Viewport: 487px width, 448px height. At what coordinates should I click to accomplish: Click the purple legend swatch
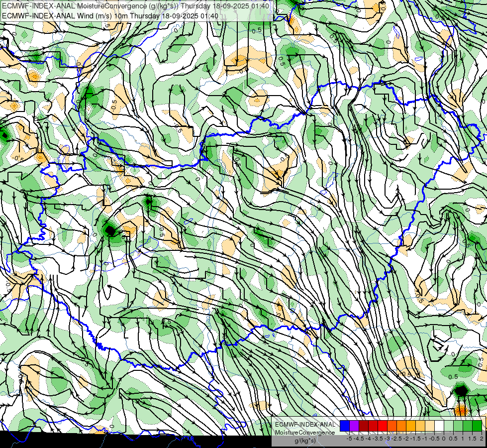[354, 426]
